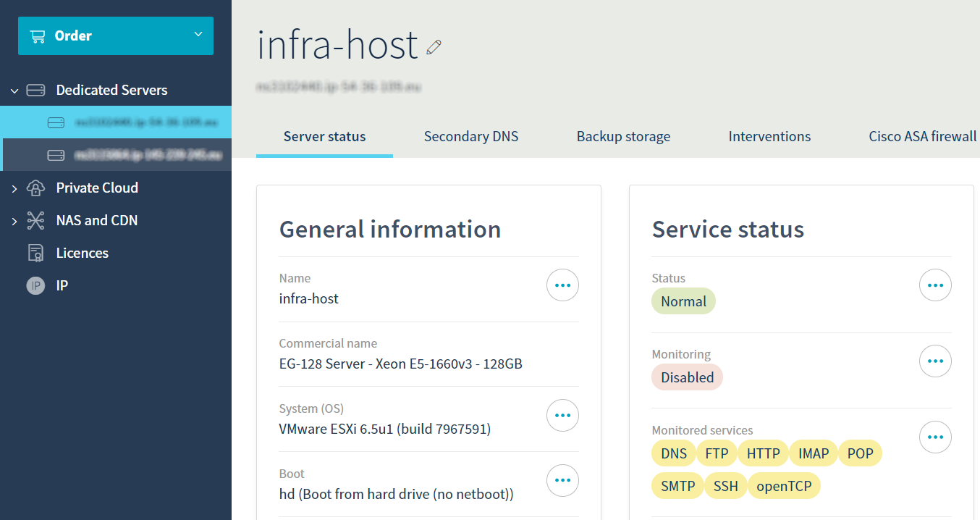Open the Order dropdown button
Screen dimensions: 980x520
tap(116, 35)
